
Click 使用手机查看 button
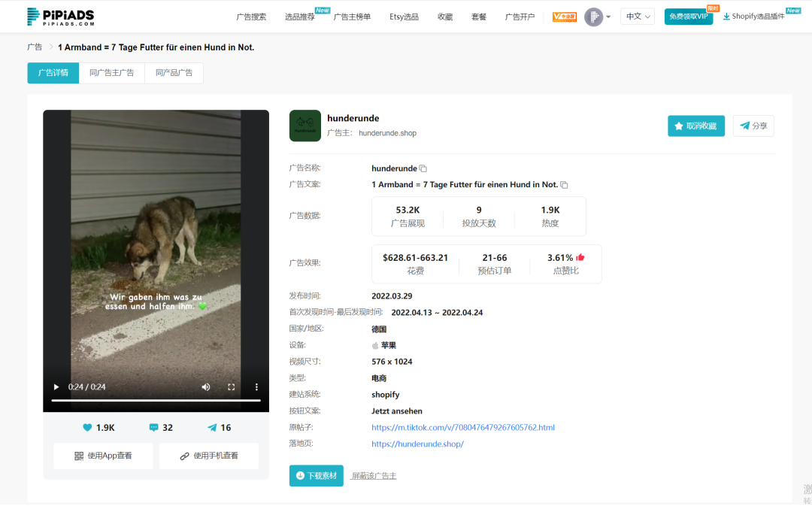(x=209, y=456)
